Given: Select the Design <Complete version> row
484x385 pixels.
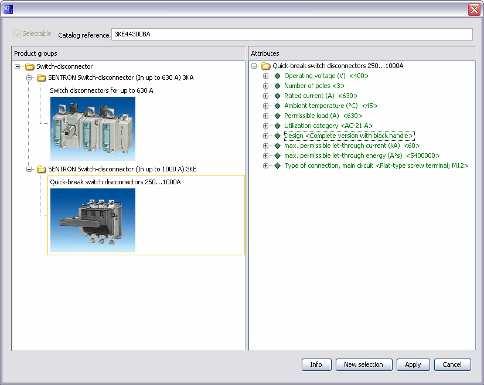Looking at the screenshot, I should coord(349,136).
